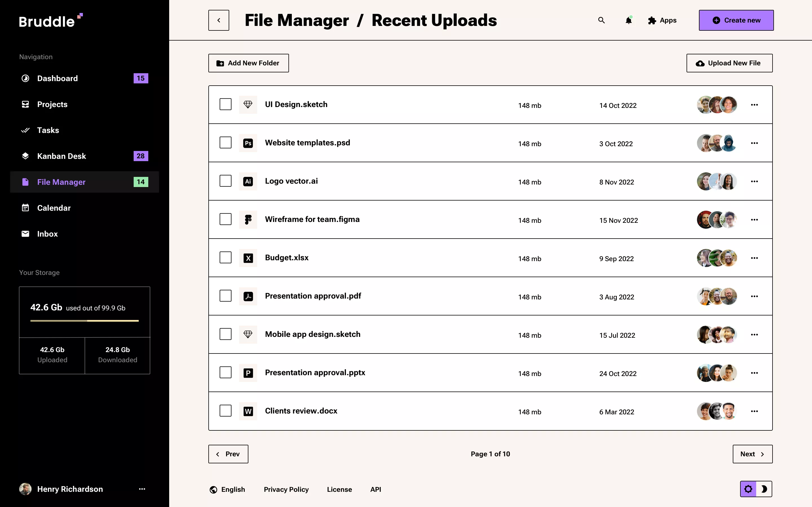Expand the more options for Budget.xlsx row

point(754,258)
